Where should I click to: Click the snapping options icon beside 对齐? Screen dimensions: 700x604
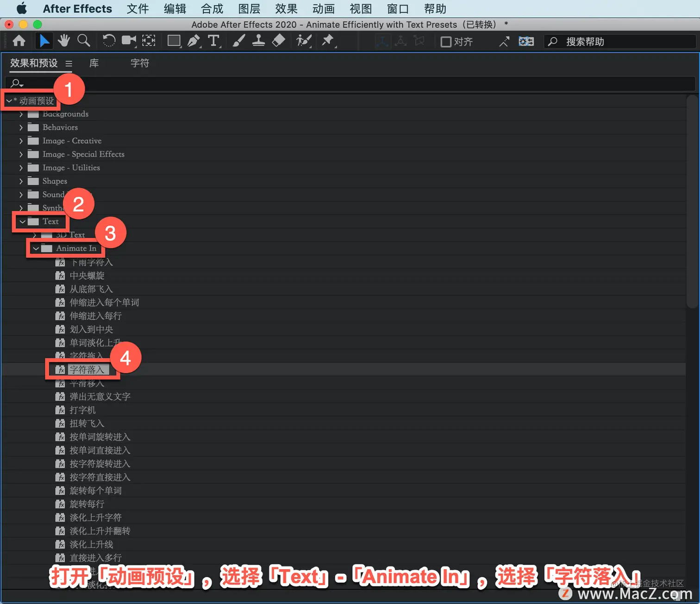point(504,42)
